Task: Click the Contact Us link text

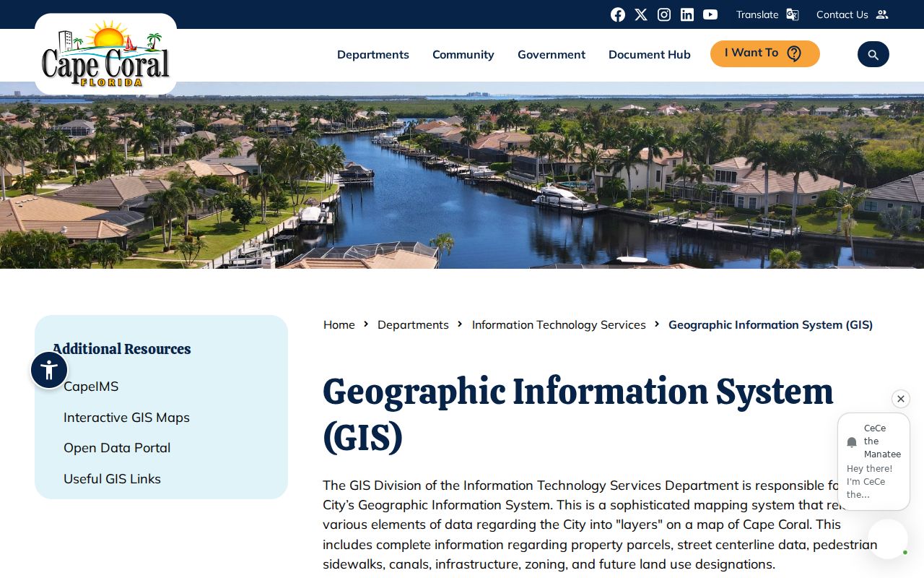Action: pos(842,14)
